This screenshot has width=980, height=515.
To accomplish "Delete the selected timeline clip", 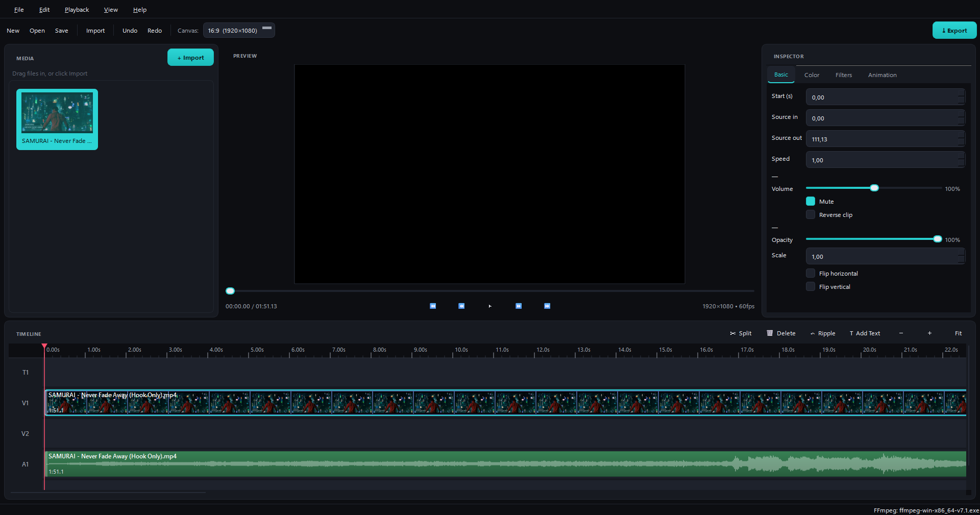I will click(781, 333).
